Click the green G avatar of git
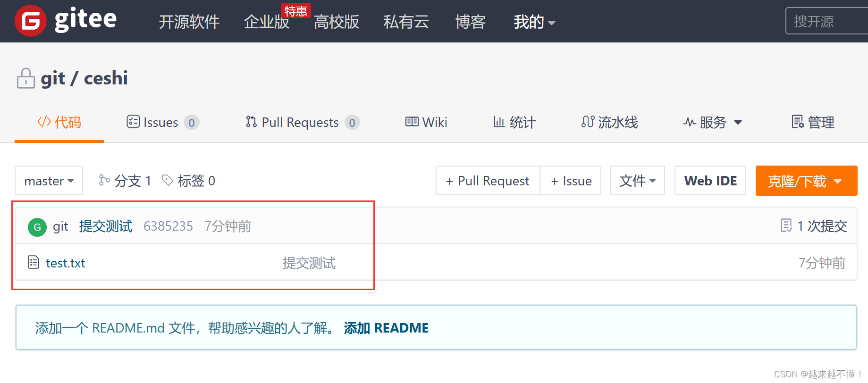 [37, 227]
